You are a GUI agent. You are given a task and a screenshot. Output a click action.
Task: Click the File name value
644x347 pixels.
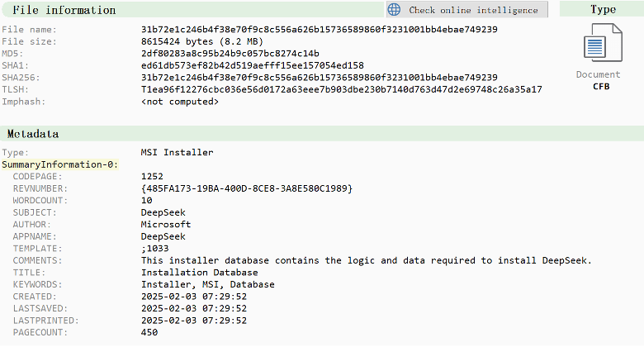coord(320,30)
